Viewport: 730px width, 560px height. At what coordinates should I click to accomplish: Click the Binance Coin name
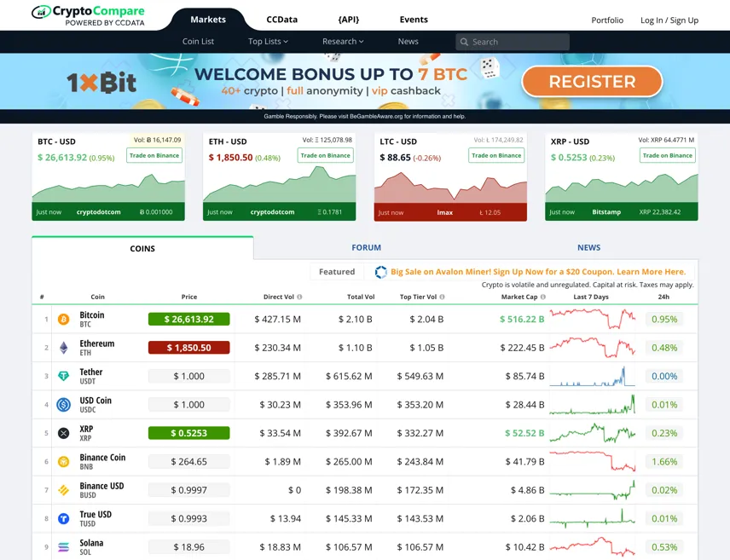[102, 458]
